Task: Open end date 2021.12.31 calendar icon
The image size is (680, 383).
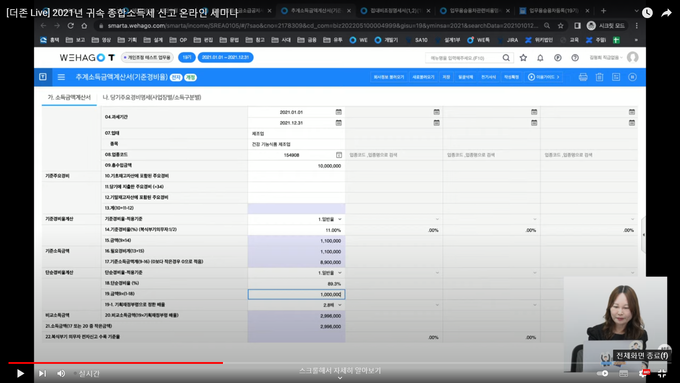Action: coord(338,123)
